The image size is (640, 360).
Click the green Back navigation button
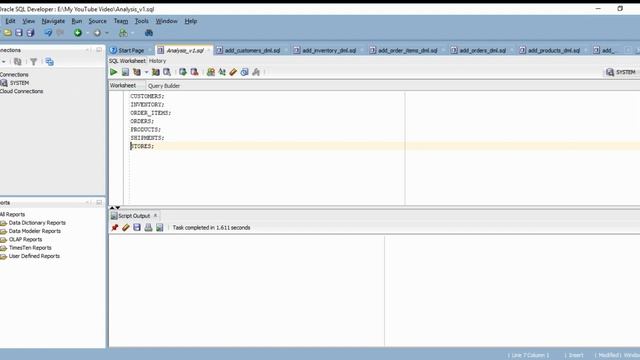pyautogui.click(x=78, y=33)
